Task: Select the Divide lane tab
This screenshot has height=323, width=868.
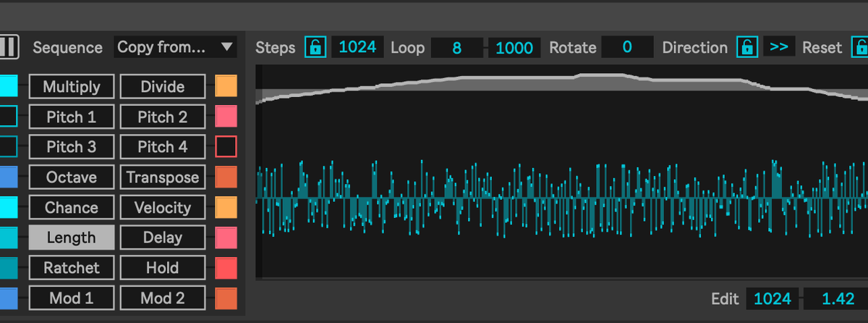Action: click(162, 87)
